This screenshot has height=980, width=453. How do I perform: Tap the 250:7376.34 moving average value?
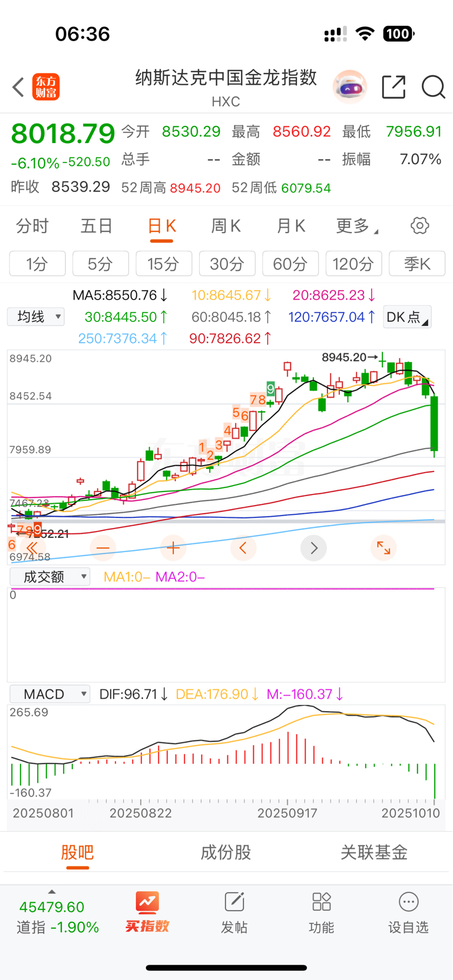[123, 338]
